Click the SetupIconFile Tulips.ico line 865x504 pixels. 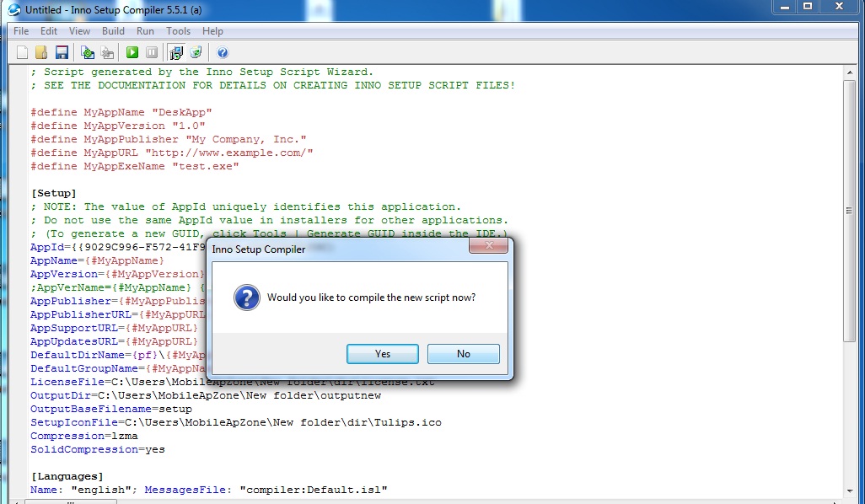click(235, 422)
